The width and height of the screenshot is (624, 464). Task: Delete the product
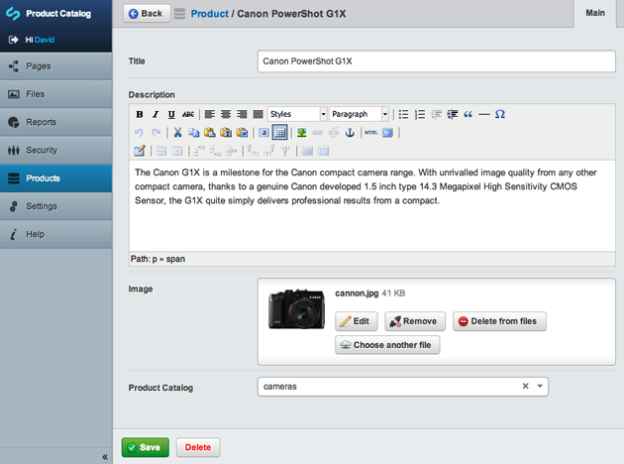(x=198, y=447)
